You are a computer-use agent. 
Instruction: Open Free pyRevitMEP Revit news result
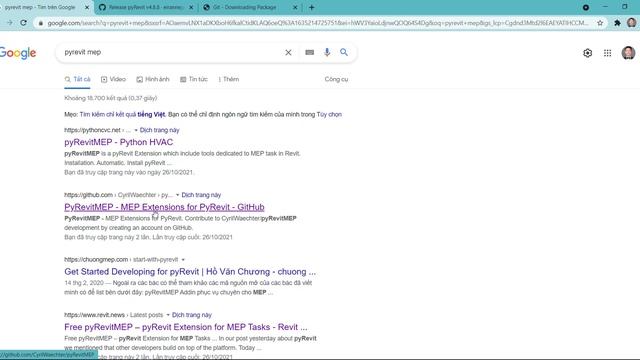186,327
